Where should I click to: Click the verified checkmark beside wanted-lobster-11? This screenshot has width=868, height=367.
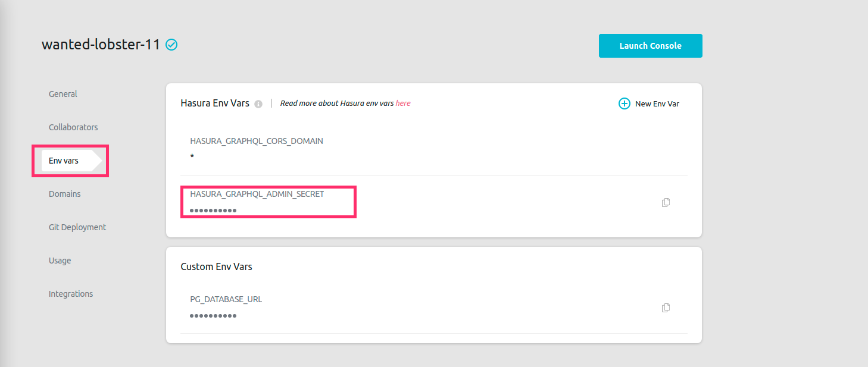[171, 44]
